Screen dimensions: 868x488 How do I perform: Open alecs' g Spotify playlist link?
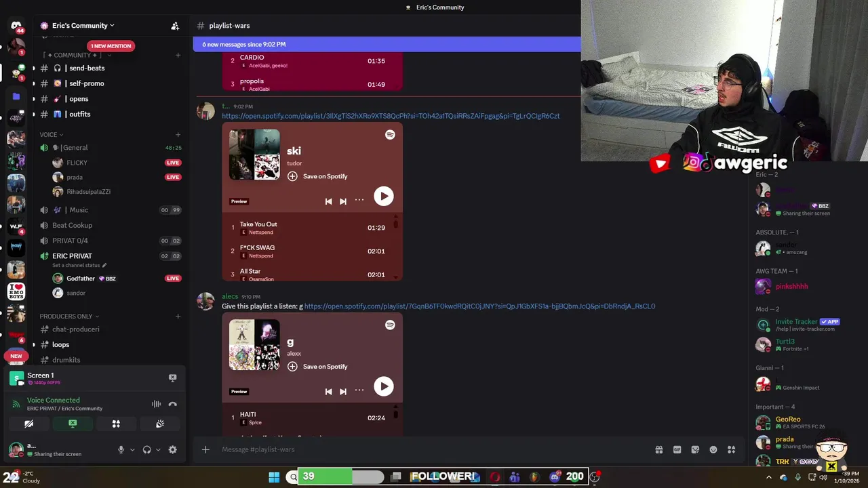coord(479,306)
